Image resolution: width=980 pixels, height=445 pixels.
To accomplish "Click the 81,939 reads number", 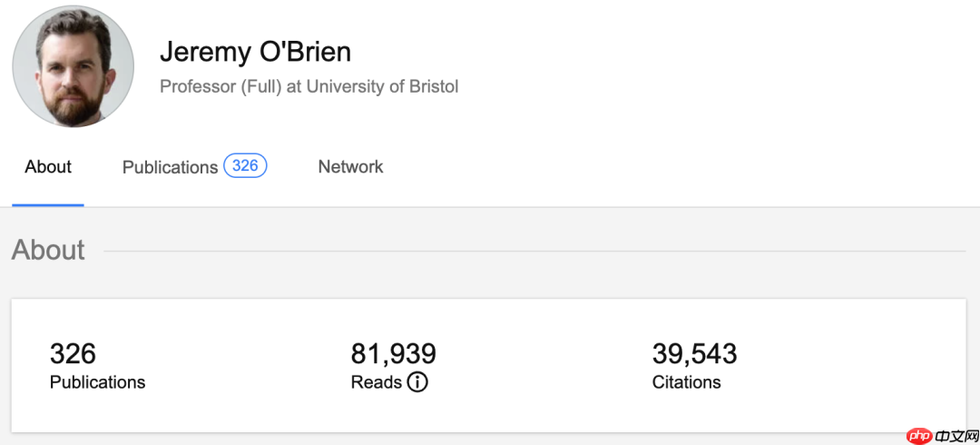I will coord(393,353).
